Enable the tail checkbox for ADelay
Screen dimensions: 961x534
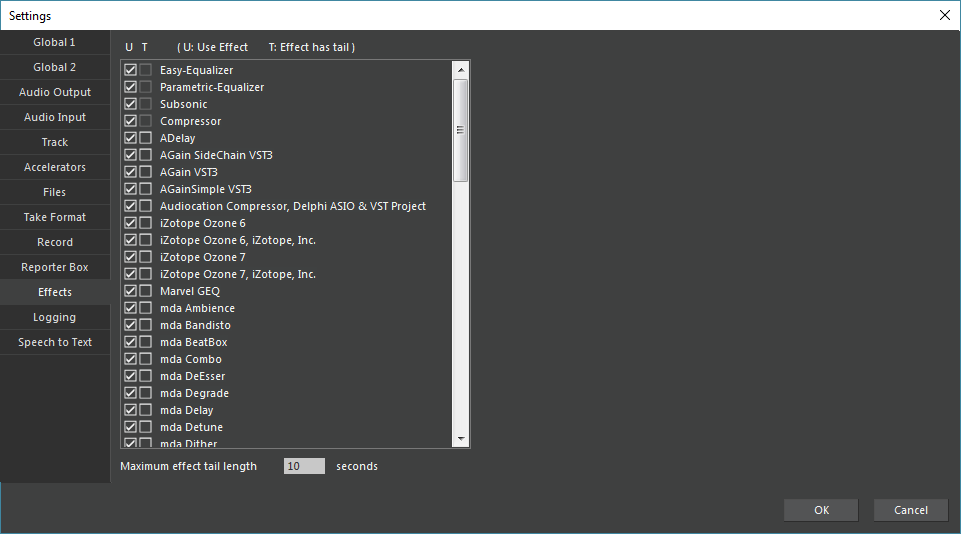(x=146, y=138)
